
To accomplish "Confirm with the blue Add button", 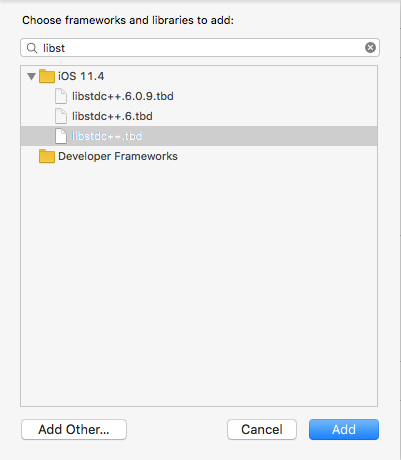I will click(344, 429).
